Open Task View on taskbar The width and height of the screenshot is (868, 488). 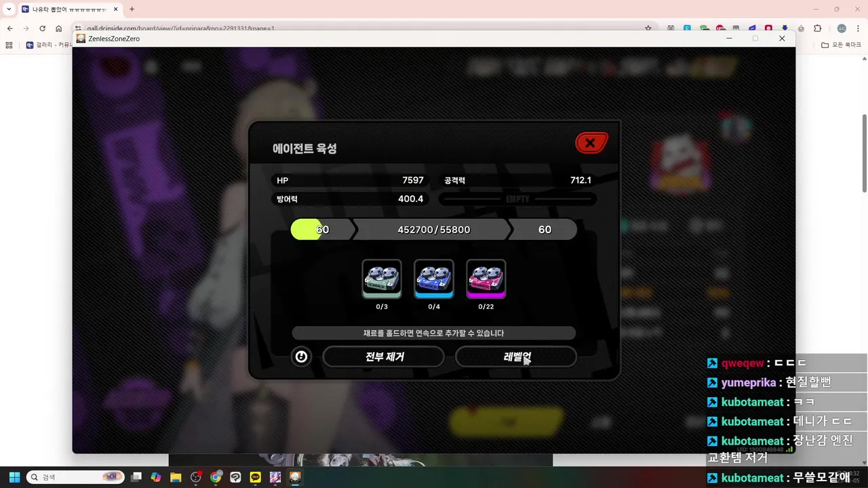(x=136, y=477)
